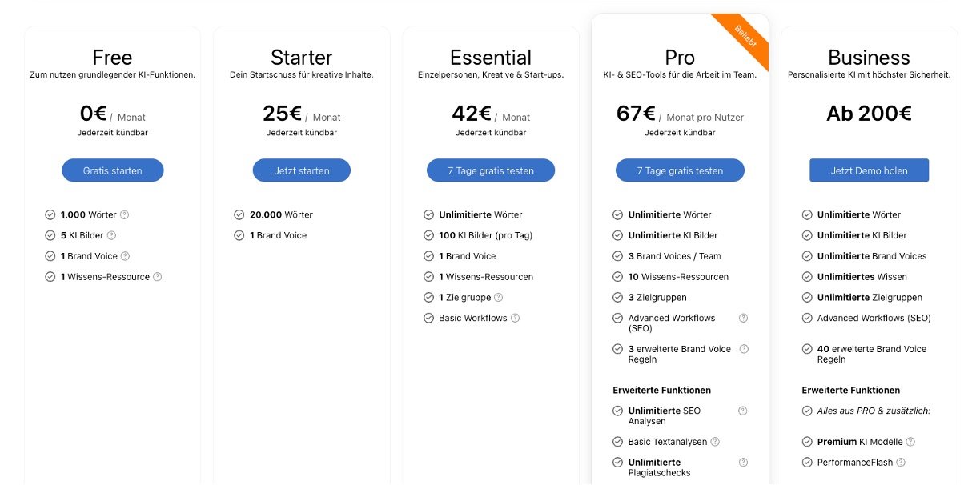Click help icon beside 5 KI Bilder
The width and height of the screenshot is (980, 485).
(x=111, y=235)
